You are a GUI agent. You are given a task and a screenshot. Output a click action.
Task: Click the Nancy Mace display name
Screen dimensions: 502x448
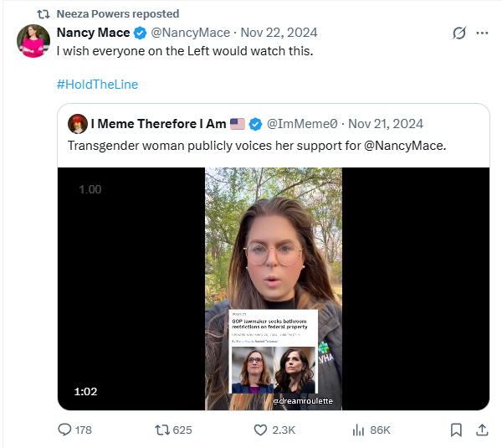point(93,33)
